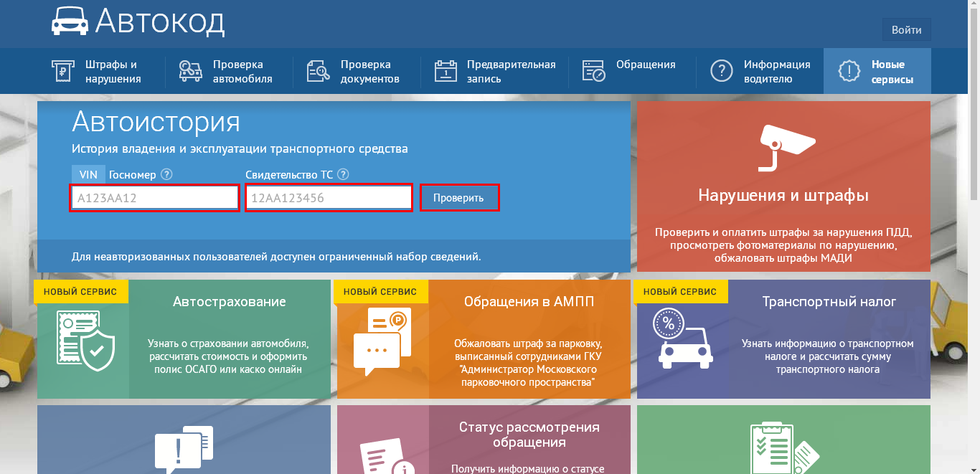Open the Обращения в АМПП service title
Viewport: 980px width, 474px height.
coord(529,302)
